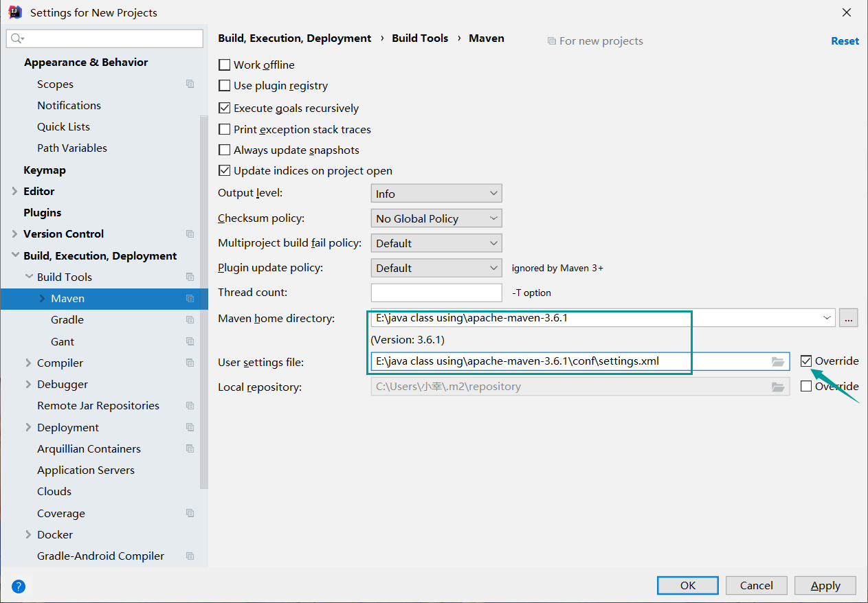Click the project-level icon beside Coverage
The width and height of the screenshot is (868, 603).
[190, 513]
